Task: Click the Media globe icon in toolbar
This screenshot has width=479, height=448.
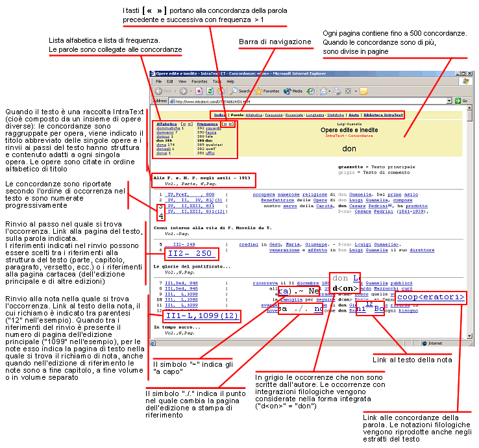Action: pos(288,91)
